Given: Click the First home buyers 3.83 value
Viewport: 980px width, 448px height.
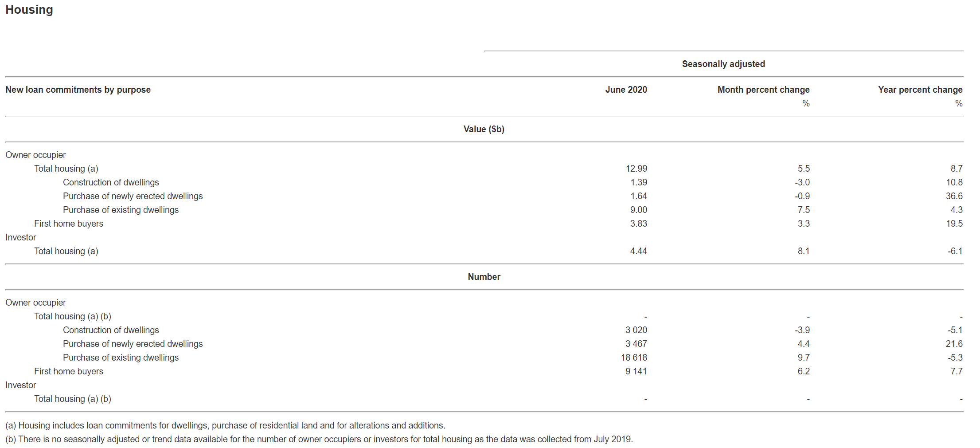Looking at the screenshot, I should (638, 224).
